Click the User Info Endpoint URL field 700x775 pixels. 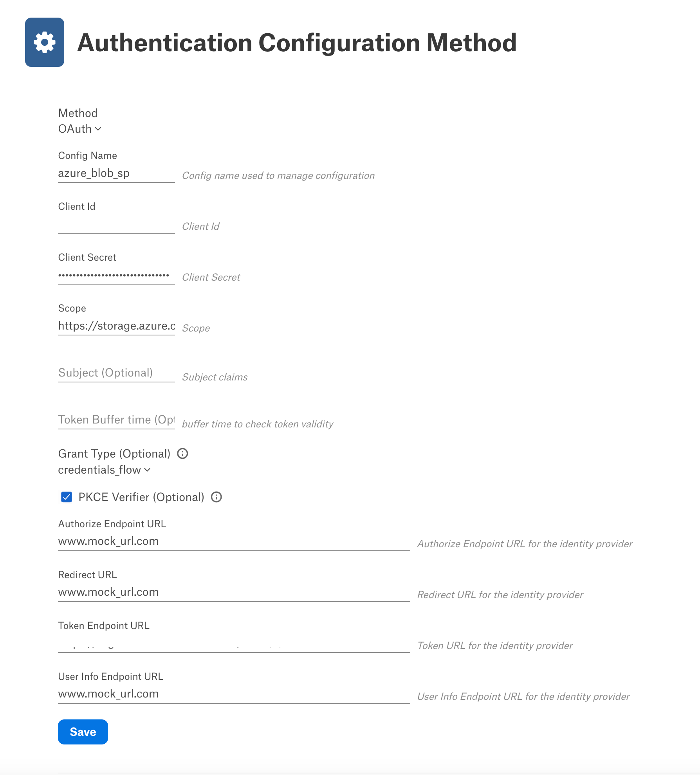pos(234,694)
